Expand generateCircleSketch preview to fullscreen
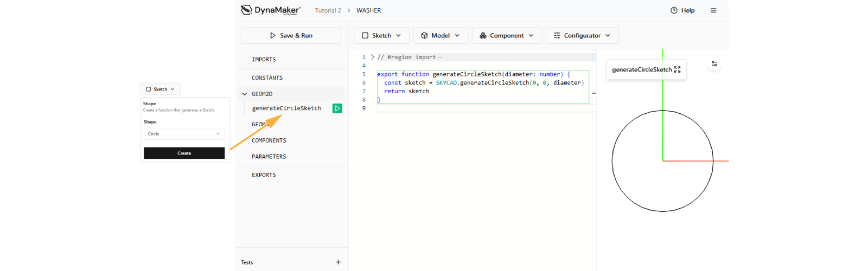 (x=677, y=69)
